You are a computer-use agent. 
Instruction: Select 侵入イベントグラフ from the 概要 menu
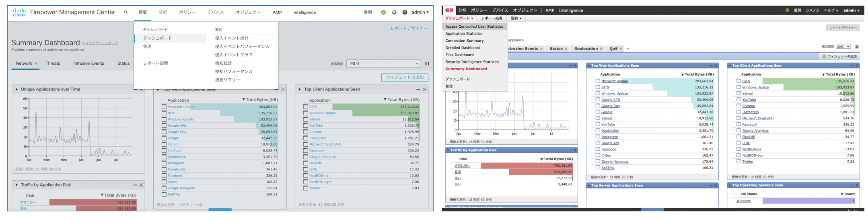pos(234,55)
